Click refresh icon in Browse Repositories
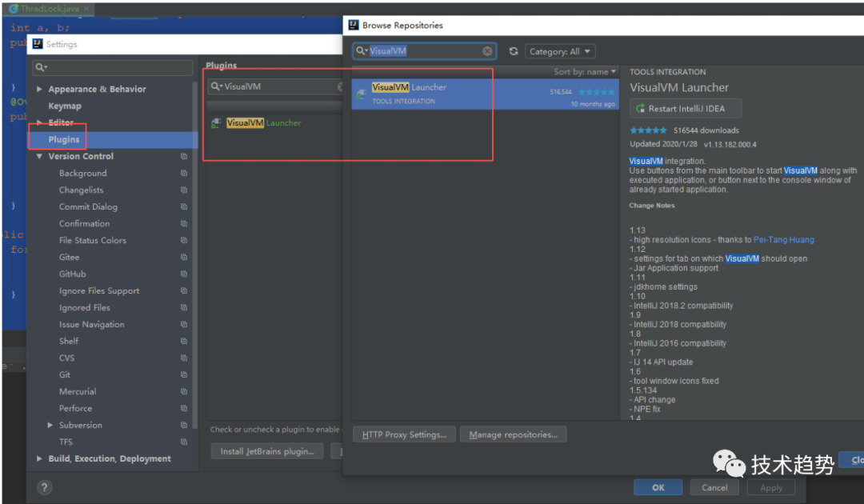Viewport: 864px width, 504px height. pyautogui.click(x=514, y=51)
